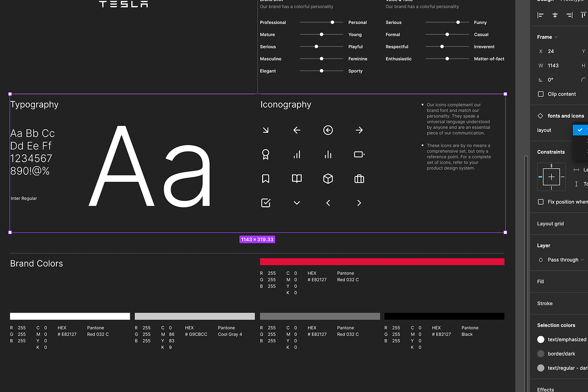
Task: Select the Masculine–Feminine slider knob
Action: pyautogui.click(x=321, y=59)
